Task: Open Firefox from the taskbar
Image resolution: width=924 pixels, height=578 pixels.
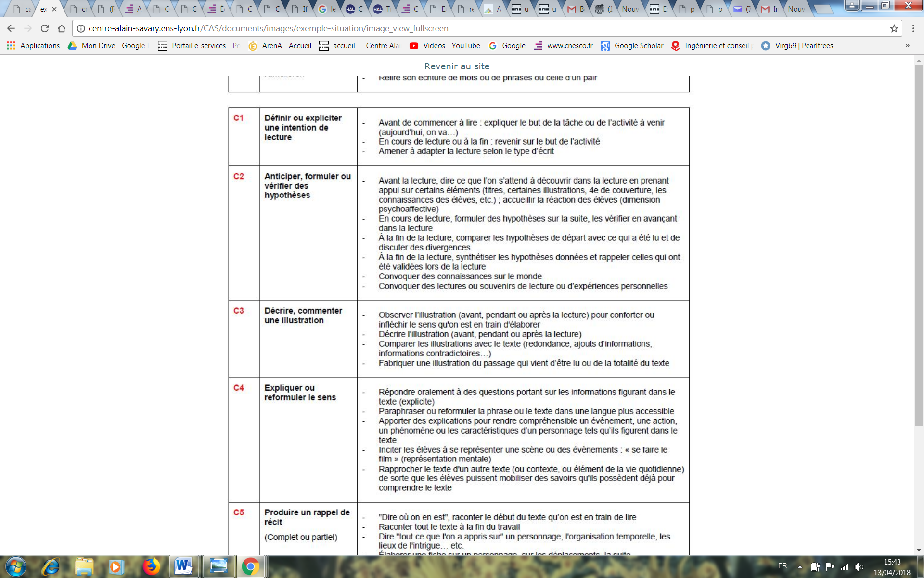Action: coord(152,566)
